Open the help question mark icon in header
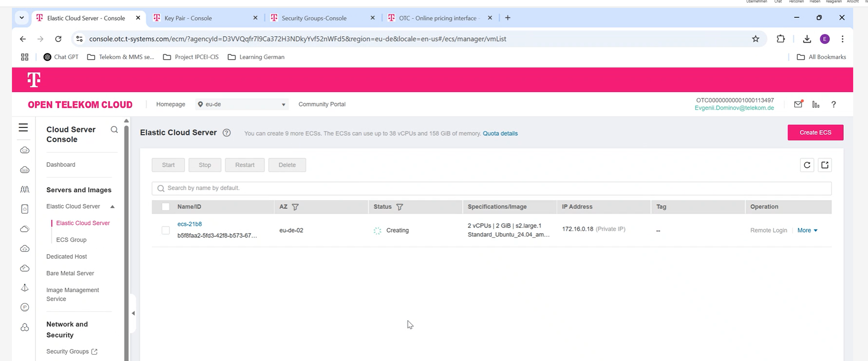This screenshot has height=361, width=868. click(833, 104)
